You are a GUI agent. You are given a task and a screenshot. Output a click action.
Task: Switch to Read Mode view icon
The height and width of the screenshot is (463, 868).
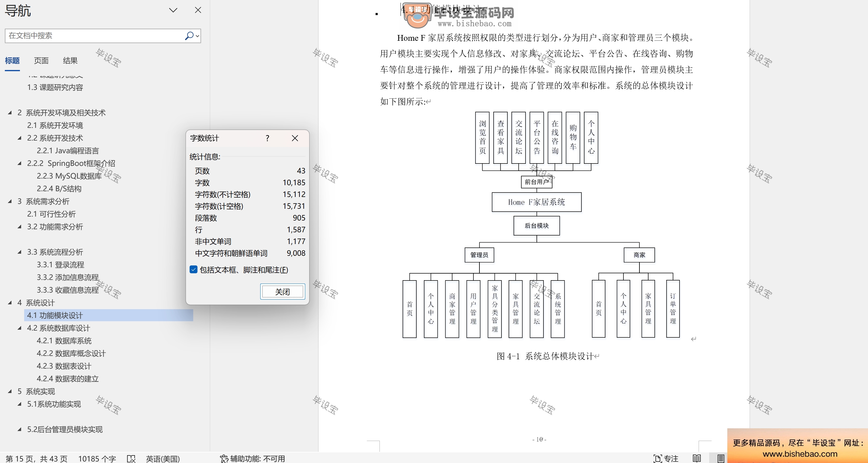point(697,458)
